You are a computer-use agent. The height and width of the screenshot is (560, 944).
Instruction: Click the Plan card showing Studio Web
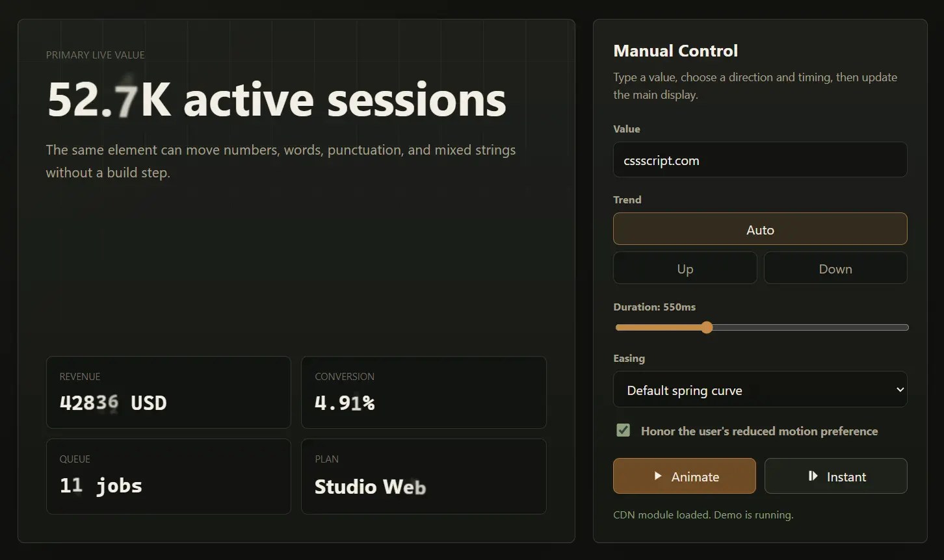[424, 476]
